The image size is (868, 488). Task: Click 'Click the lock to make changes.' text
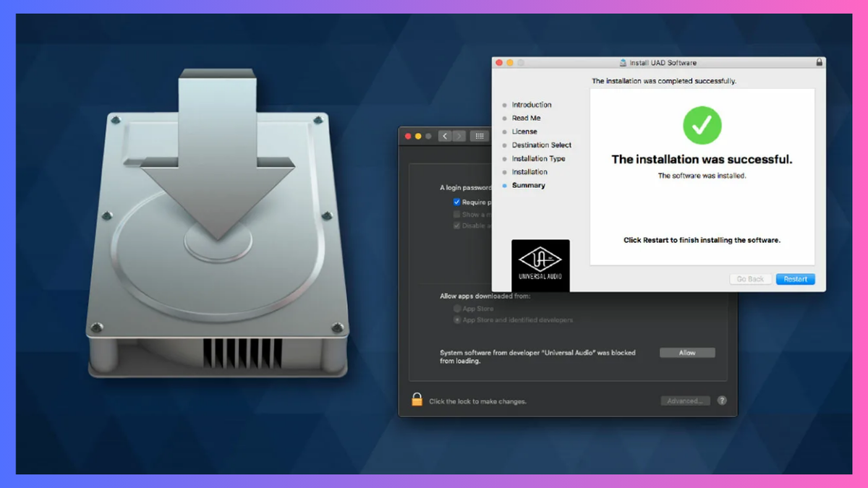pyautogui.click(x=477, y=401)
